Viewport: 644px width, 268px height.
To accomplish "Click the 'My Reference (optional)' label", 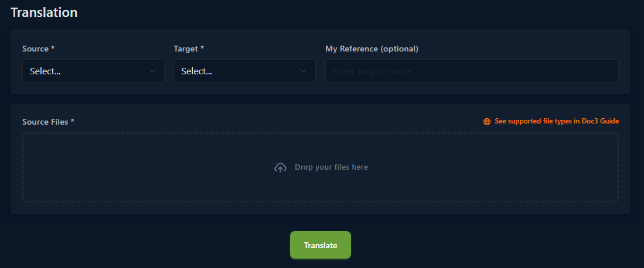I will [372, 49].
